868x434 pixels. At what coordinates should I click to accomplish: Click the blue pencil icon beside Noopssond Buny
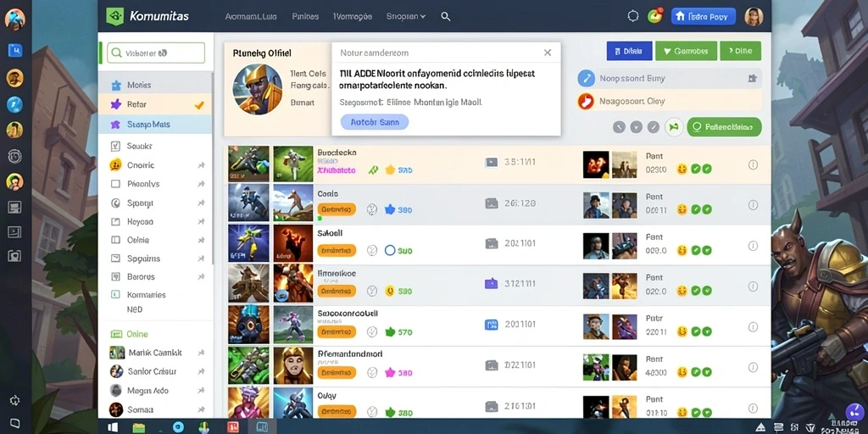click(587, 78)
